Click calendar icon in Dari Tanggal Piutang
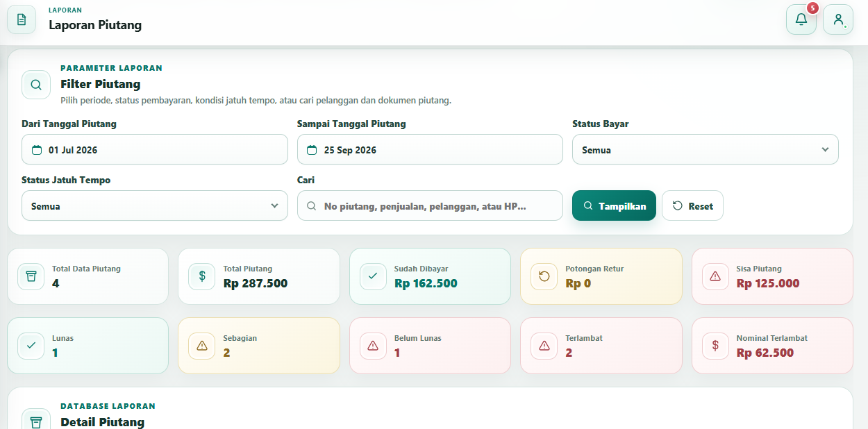 (x=37, y=150)
